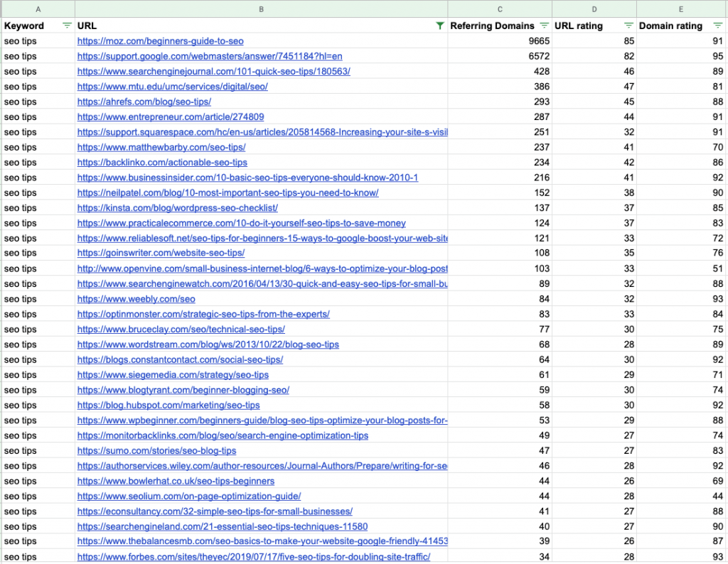Open the blogs.constantcontact.com social-seo-tips link

pos(180,359)
